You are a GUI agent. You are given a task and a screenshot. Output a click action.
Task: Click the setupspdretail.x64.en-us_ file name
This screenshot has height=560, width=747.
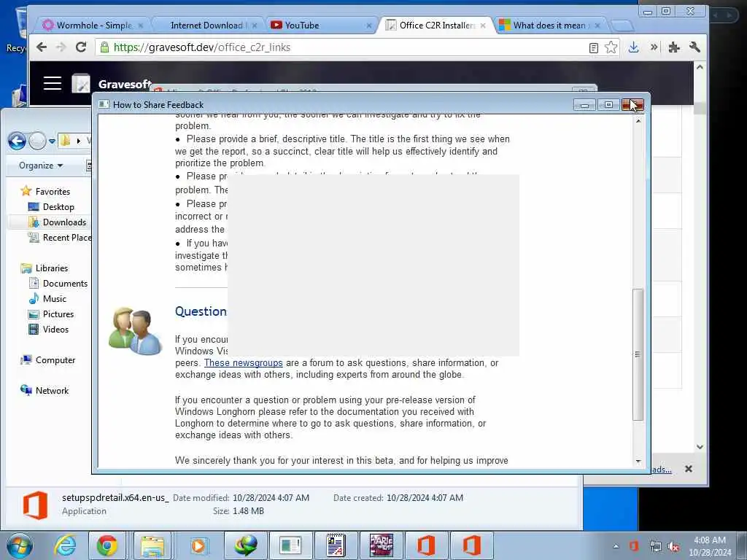[115, 497]
